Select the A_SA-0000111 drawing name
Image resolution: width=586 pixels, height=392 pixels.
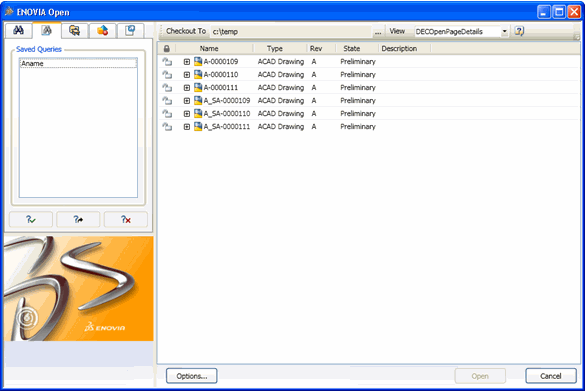pos(227,127)
